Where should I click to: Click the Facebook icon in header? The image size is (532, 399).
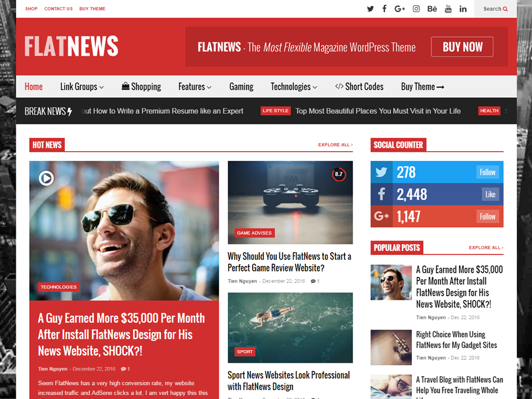(384, 8)
